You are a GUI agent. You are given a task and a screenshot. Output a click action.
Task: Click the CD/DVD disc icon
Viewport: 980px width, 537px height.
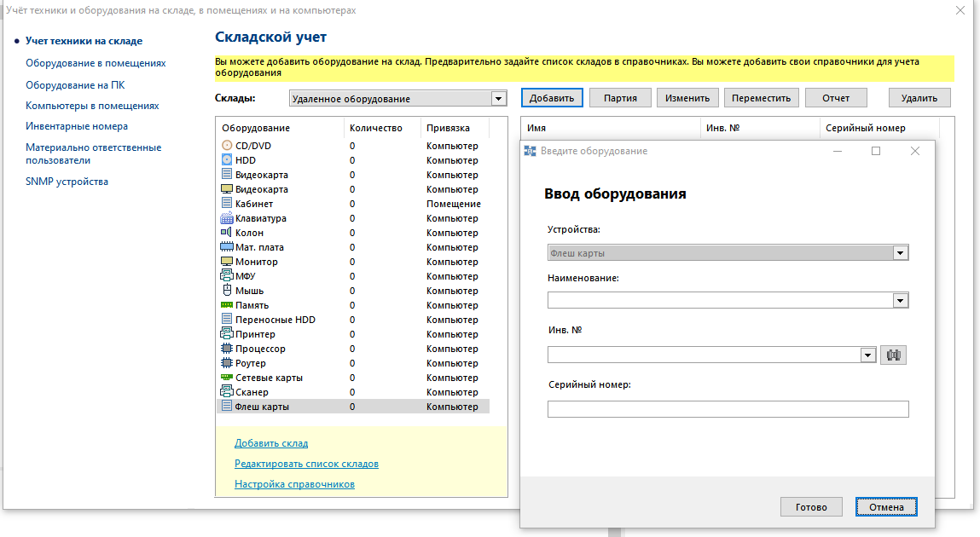point(226,146)
